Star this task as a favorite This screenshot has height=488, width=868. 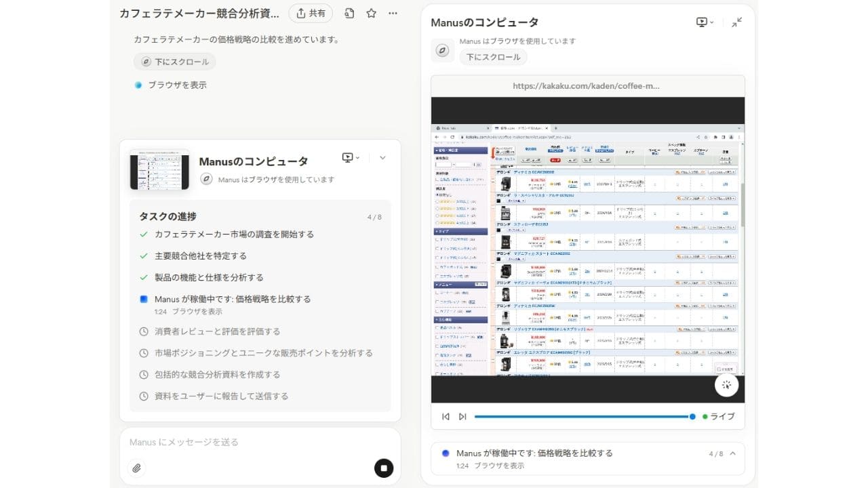click(x=371, y=13)
